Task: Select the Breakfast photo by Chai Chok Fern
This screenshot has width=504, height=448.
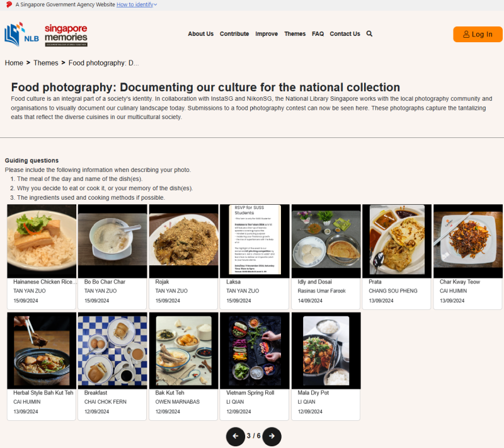Action: 112,350
